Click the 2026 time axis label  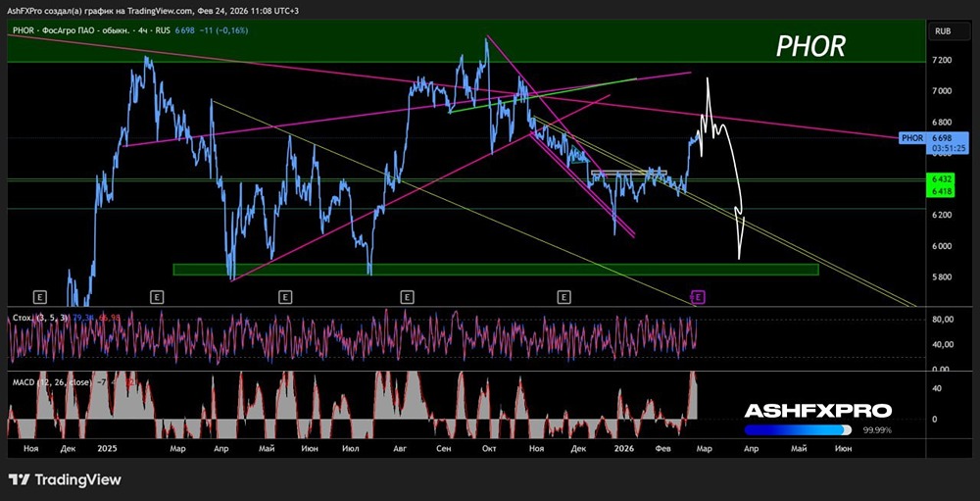point(623,448)
